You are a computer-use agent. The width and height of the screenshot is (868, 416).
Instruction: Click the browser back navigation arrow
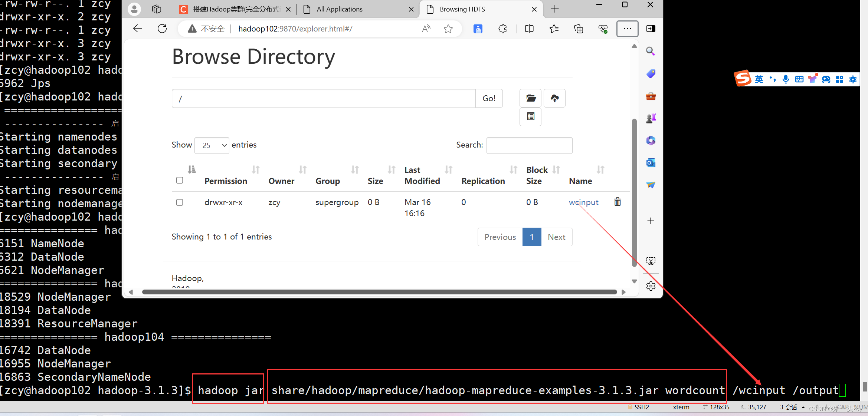[138, 28]
